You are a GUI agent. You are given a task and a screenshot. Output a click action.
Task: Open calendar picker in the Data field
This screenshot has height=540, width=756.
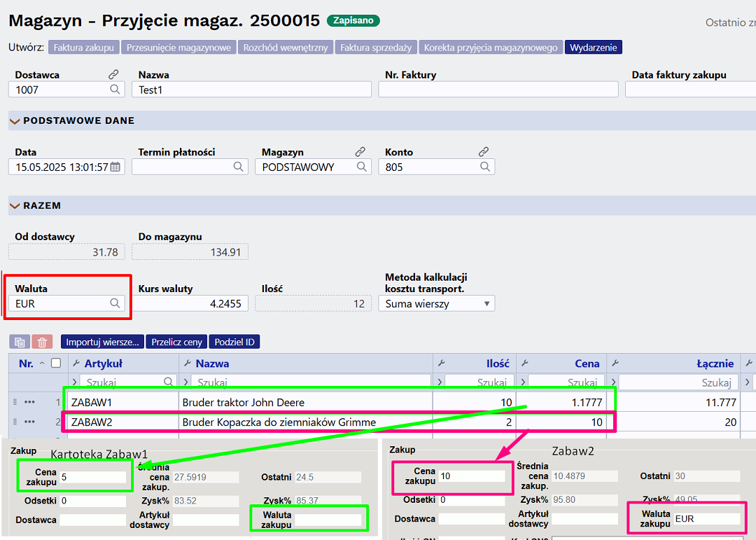115,167
